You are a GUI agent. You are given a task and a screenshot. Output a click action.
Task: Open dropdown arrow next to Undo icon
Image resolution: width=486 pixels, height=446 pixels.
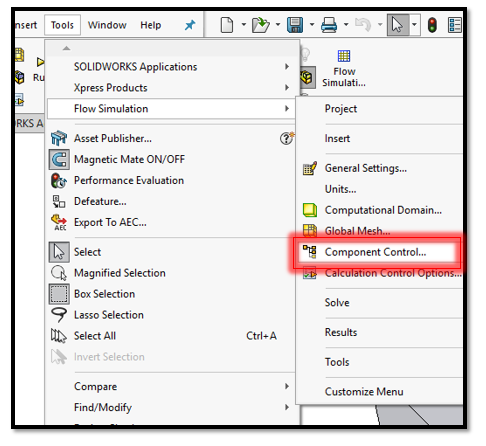380,25
